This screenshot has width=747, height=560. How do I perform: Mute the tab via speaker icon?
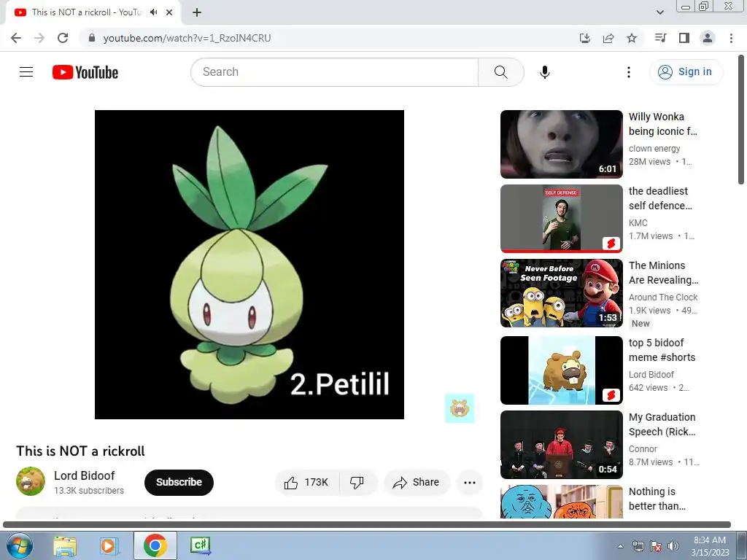click(x=153, y=12)
